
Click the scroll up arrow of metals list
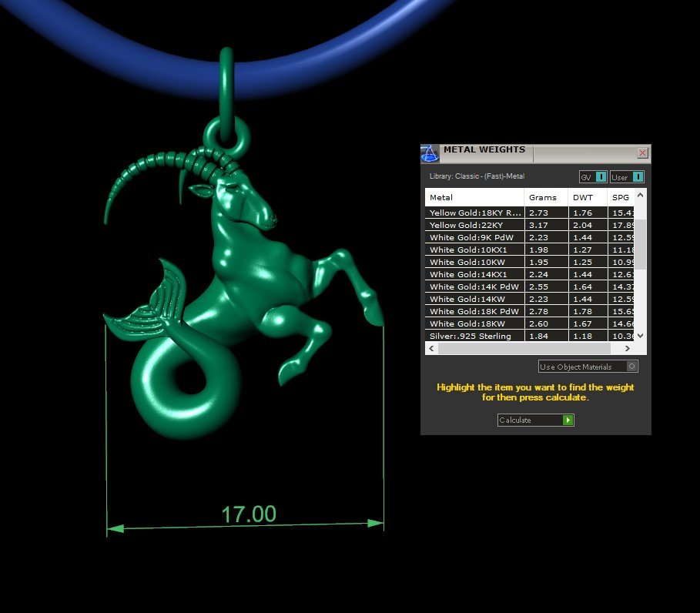point(640,195)
